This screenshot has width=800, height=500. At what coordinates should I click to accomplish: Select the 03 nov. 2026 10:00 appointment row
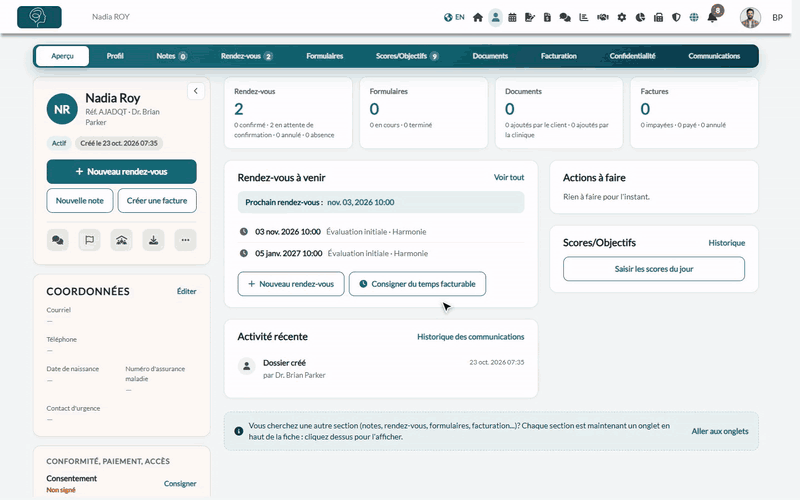381,232
